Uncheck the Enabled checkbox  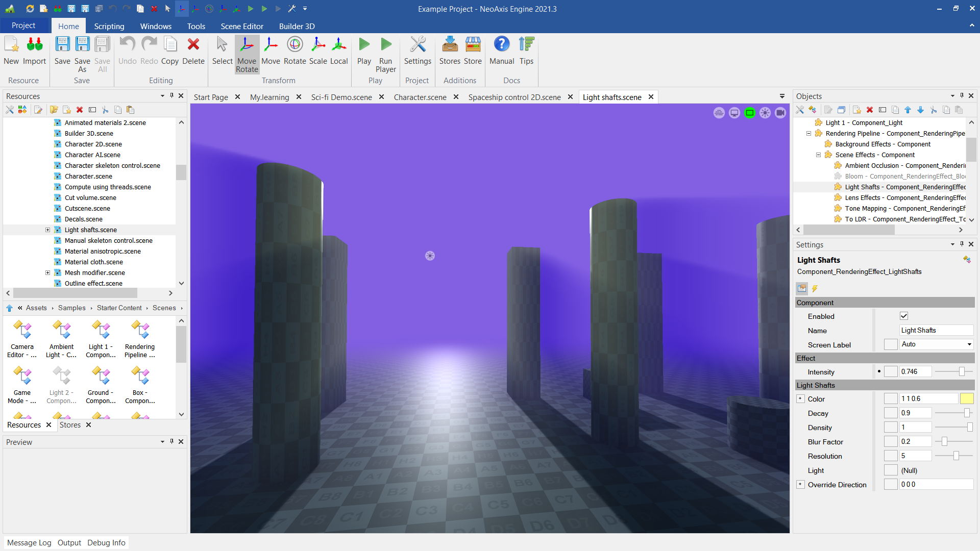pyautogui.click(x=903, y=316)
